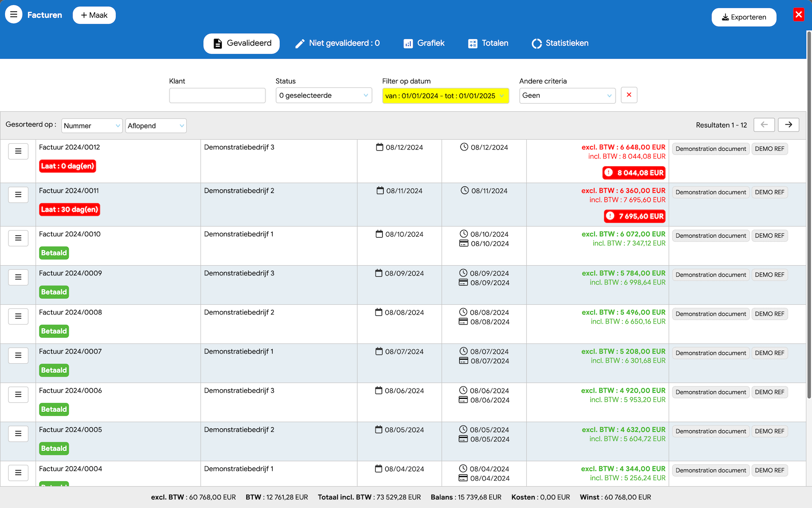Click Betaald badge of Factuur 2024/0010
This screenshot has width=812, height=508.
[x=54, y=253]
